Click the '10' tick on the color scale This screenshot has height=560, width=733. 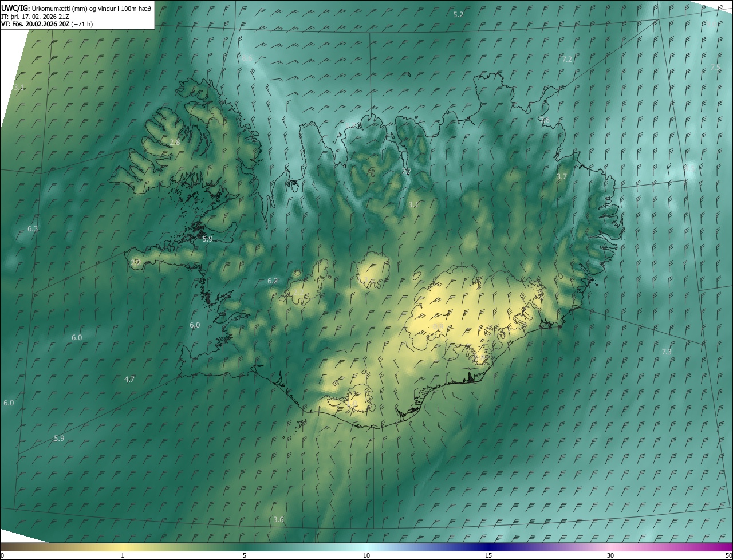[x=366, y=555]
